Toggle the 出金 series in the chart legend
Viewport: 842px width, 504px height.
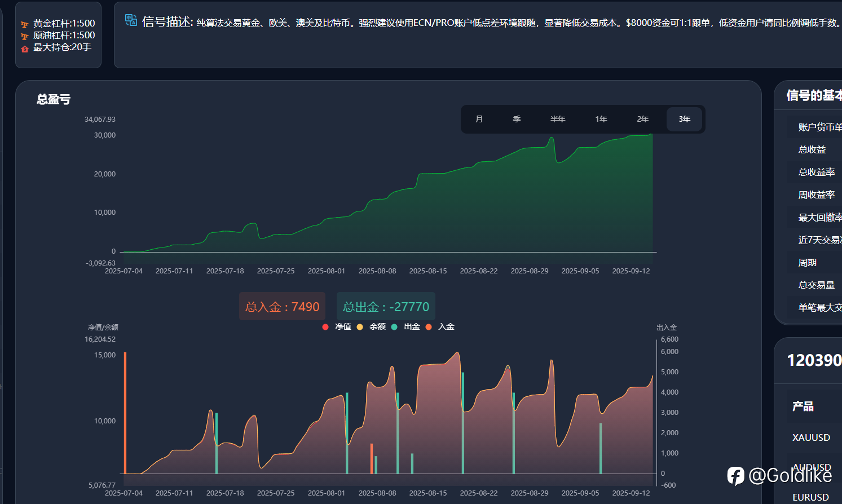point(405,327)
